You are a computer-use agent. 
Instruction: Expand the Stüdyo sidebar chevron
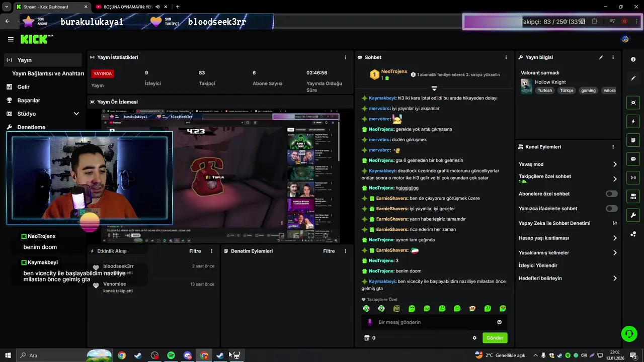[76, 114]
